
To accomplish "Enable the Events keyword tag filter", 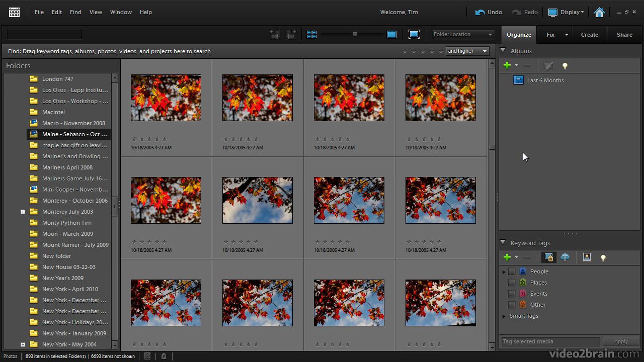I will pos(512,293).
